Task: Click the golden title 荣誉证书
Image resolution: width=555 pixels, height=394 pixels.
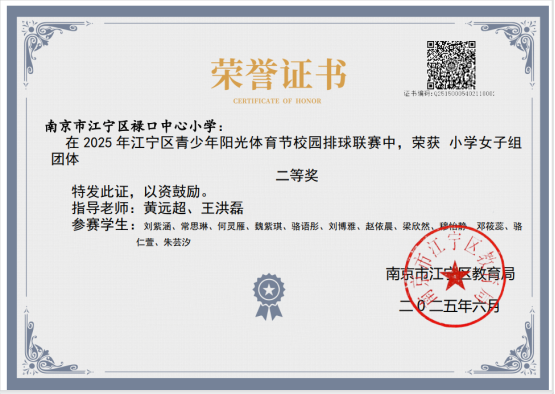Action: (279, 74)
